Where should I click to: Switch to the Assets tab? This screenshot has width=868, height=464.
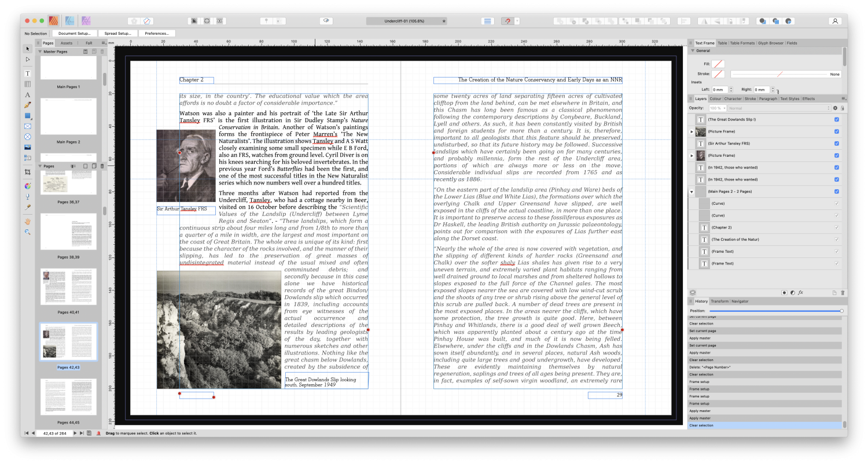click(x=67, y=43)
